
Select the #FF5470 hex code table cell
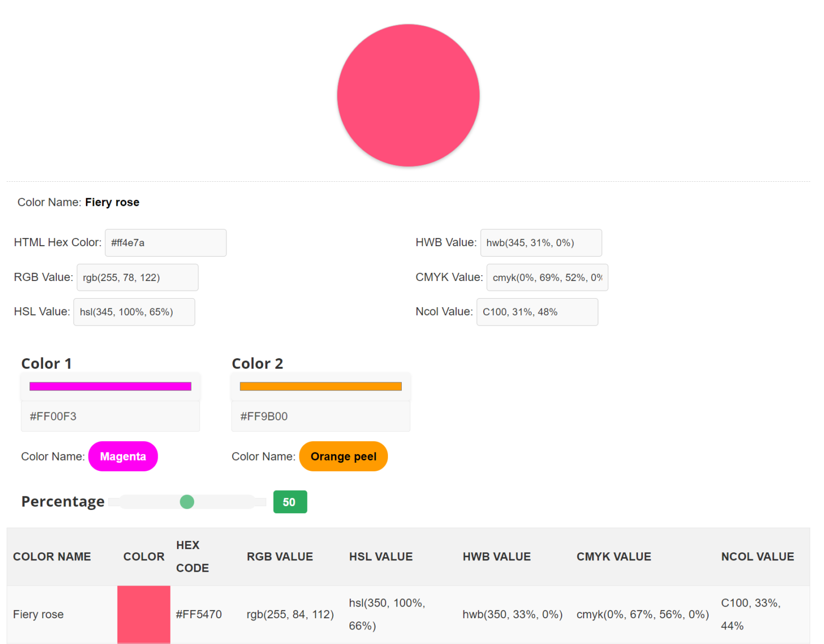coord(198,615)
